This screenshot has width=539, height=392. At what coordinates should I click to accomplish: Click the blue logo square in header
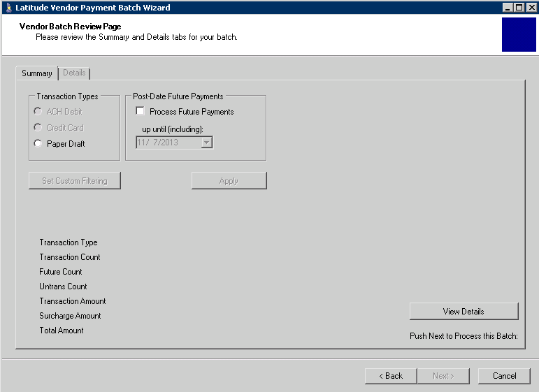coord(519,35)
